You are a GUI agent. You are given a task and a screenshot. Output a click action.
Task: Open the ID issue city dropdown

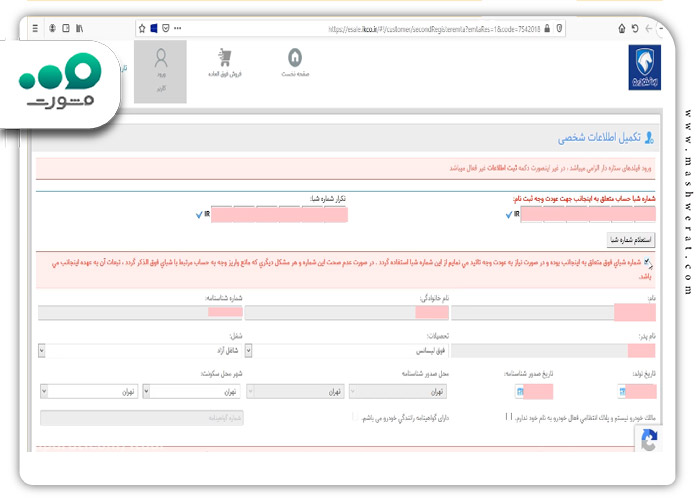point(295,392)
